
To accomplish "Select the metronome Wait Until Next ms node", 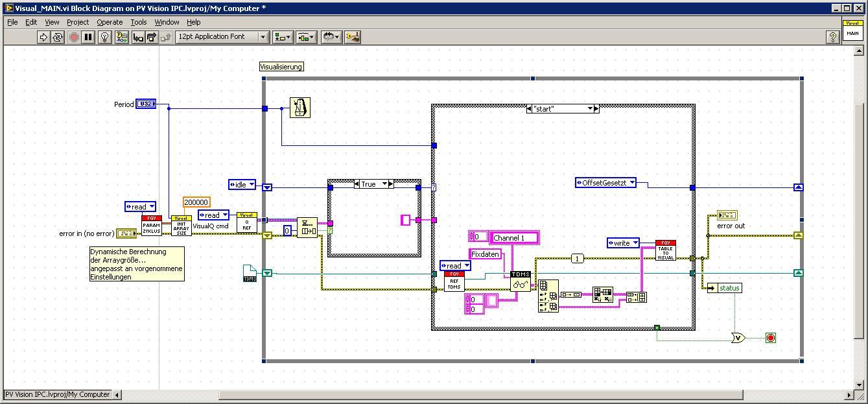I will point(300,108).
